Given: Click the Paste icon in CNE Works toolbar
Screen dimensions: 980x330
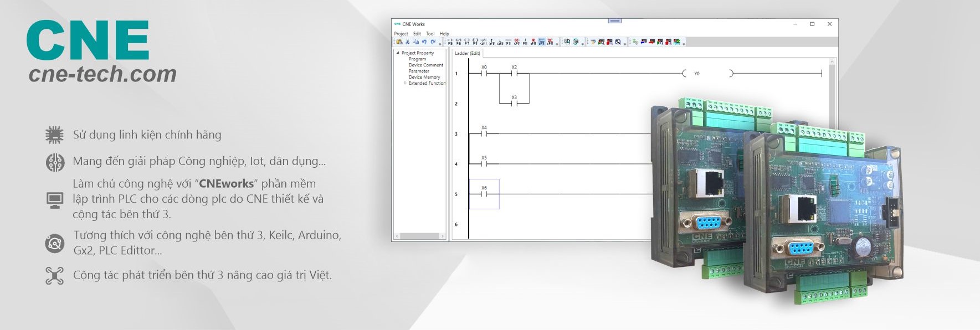Looking at the screenshot, I should (399, 42).
